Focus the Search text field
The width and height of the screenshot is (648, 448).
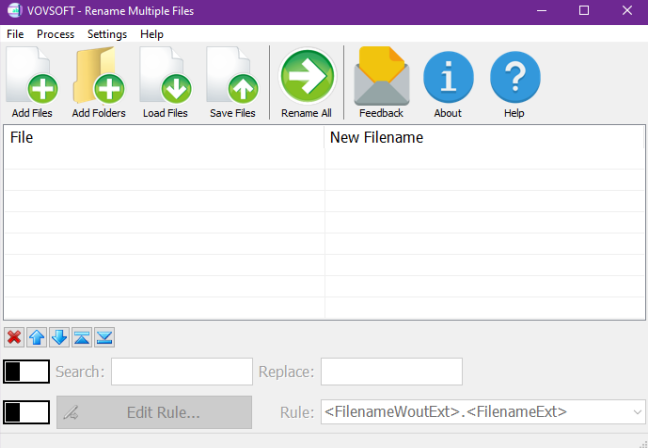182,372
